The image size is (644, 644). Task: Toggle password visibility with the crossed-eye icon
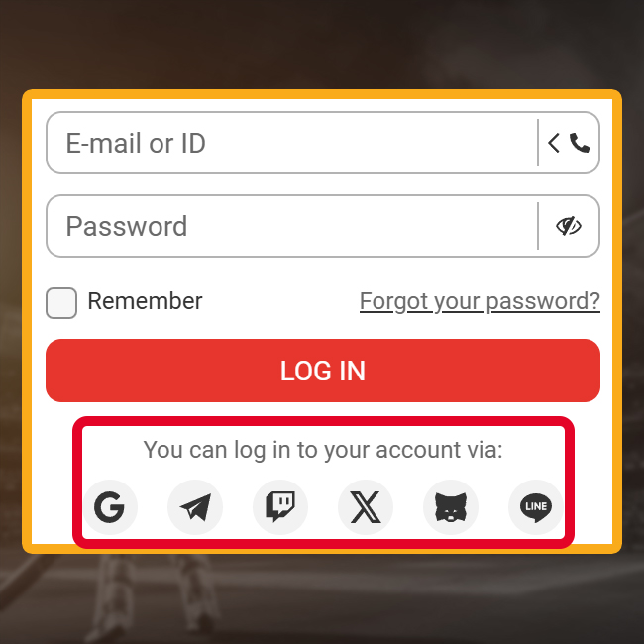(x=569, y=226)
